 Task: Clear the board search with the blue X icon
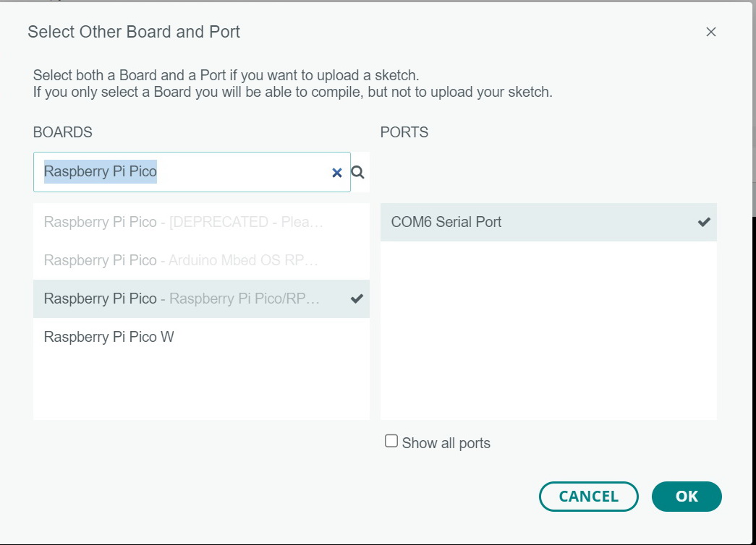[337, 173]
